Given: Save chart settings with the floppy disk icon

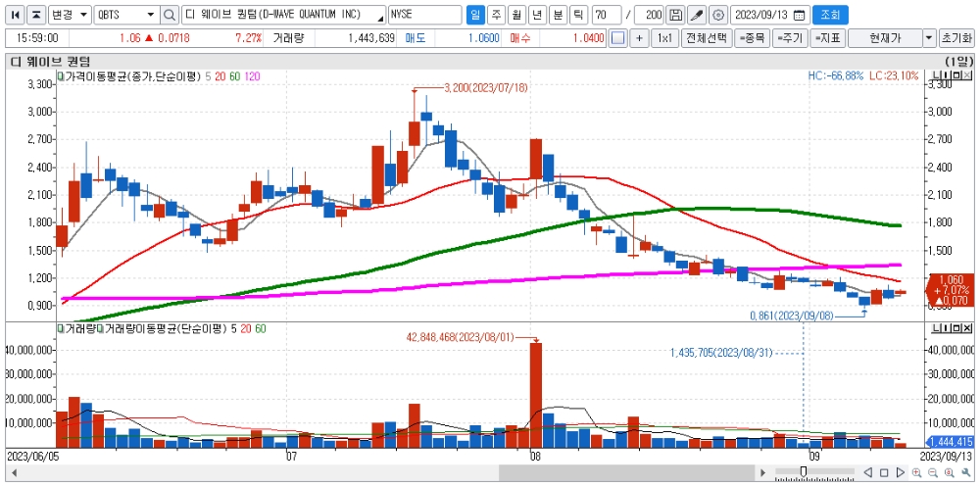Looking at the screenshot, I should [x=675, y=15].
